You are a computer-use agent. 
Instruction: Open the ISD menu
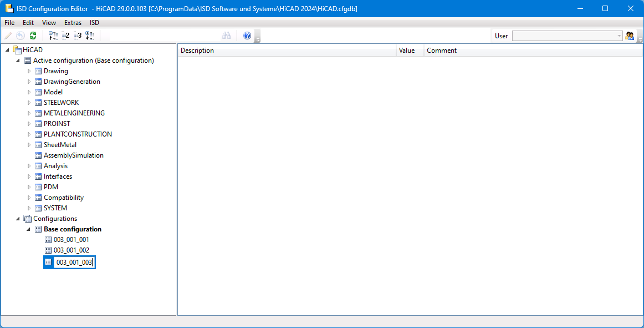[94, 23]
